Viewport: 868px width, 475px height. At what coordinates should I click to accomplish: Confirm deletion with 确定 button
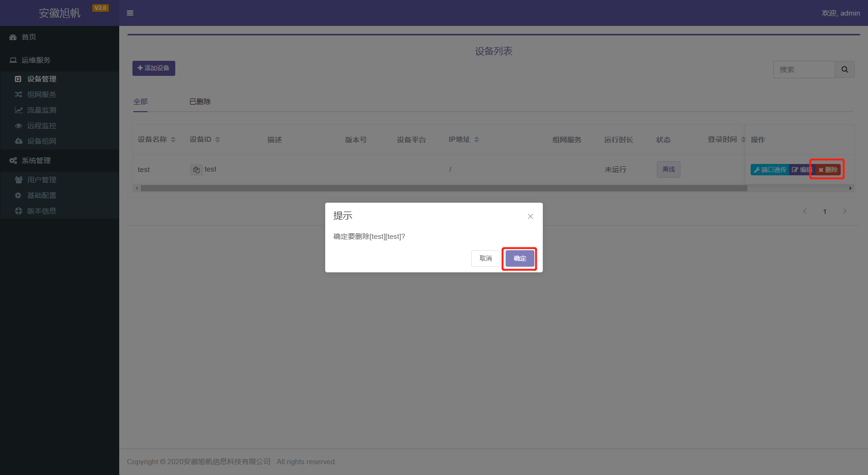pyautogui.click(x=520, y=258)
